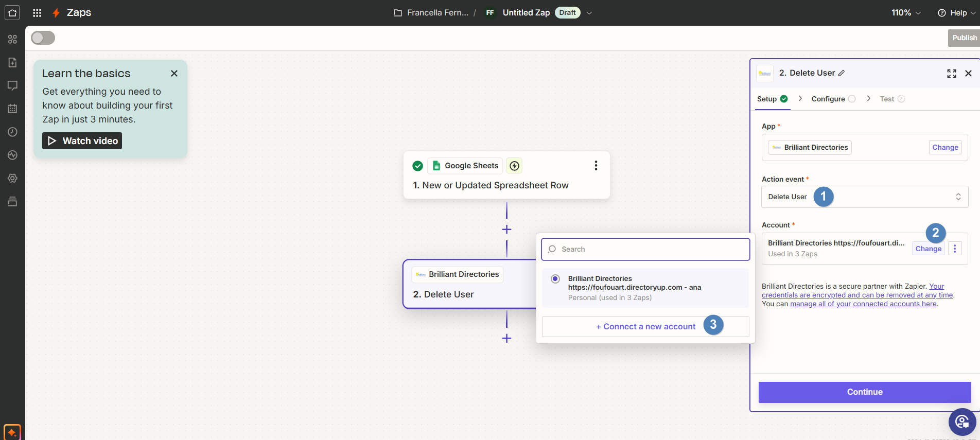The image size is (980, 440).
Task: Close the Delete User panel
Action: (x=968, y=74)
